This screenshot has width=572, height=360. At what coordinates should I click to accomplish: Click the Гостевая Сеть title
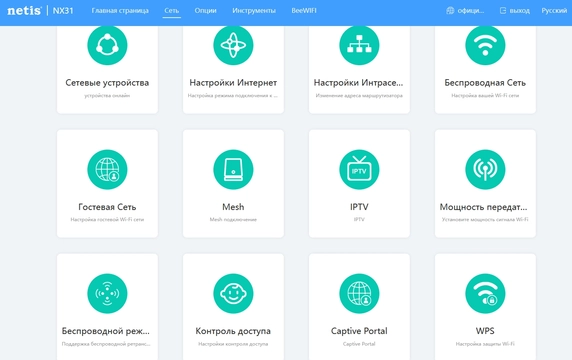point(107,207)
